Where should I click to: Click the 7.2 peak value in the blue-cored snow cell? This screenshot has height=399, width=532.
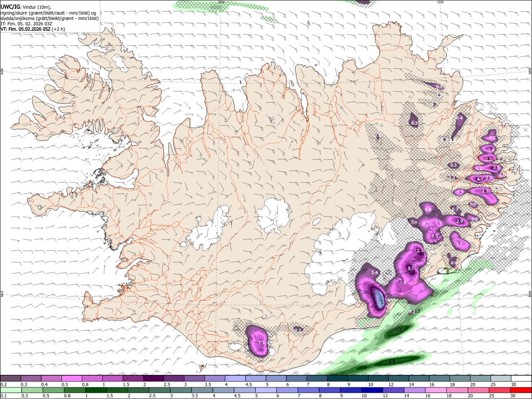click(x=381, y=304)
